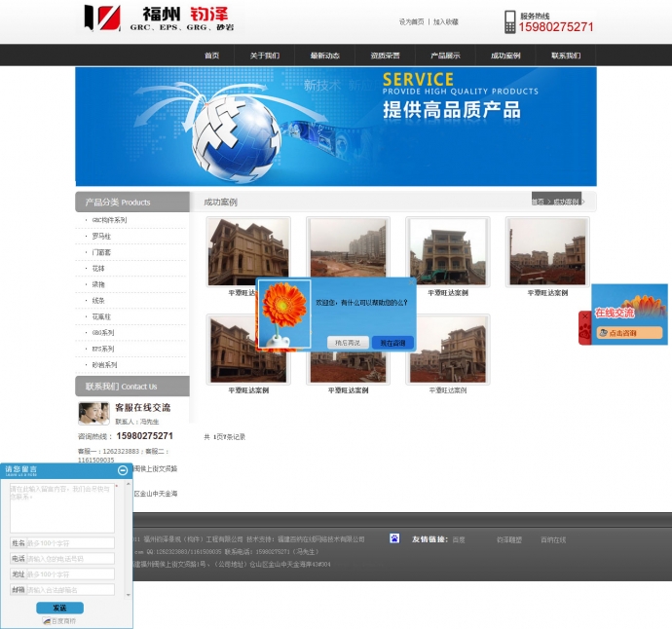Open the EPS系列 category
The height and width of the screenshot is (629, 672).
[x=103, y=349]
